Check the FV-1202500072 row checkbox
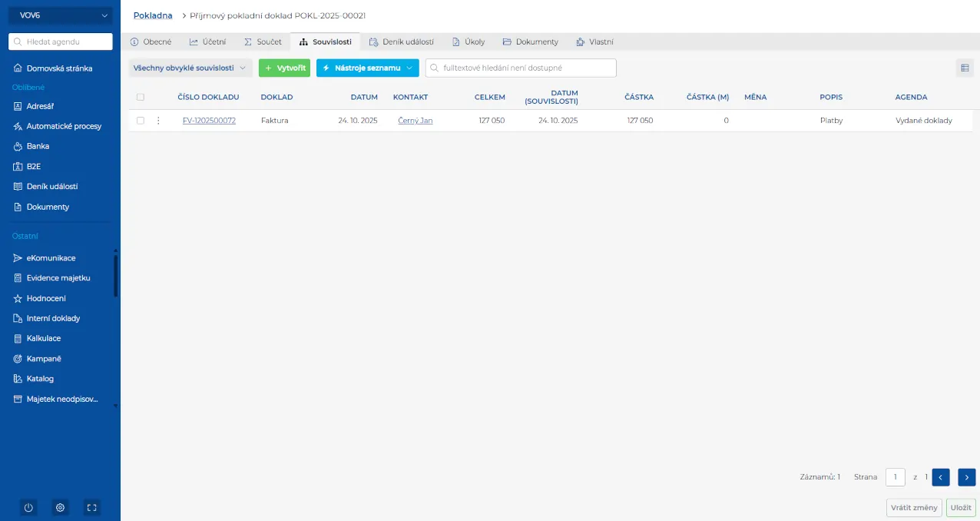Viewport: 980px width, 521px height. [140, 121]
